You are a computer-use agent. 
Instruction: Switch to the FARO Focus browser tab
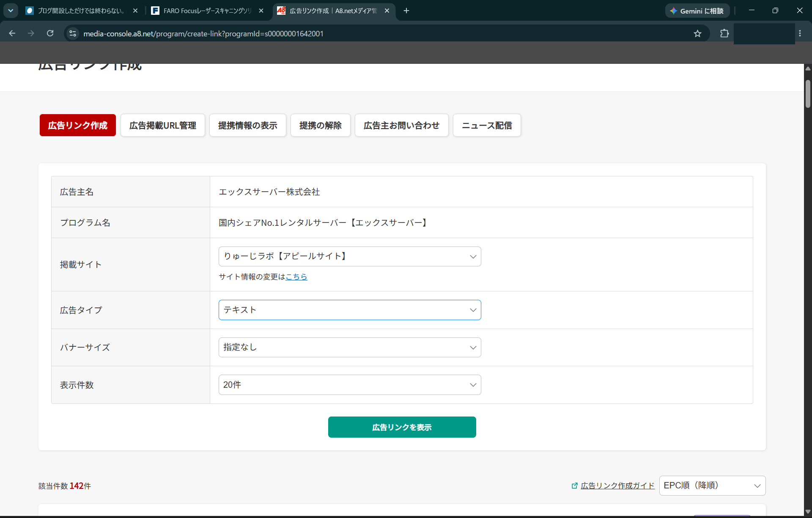pyautogui.click(x=208, y=11)
